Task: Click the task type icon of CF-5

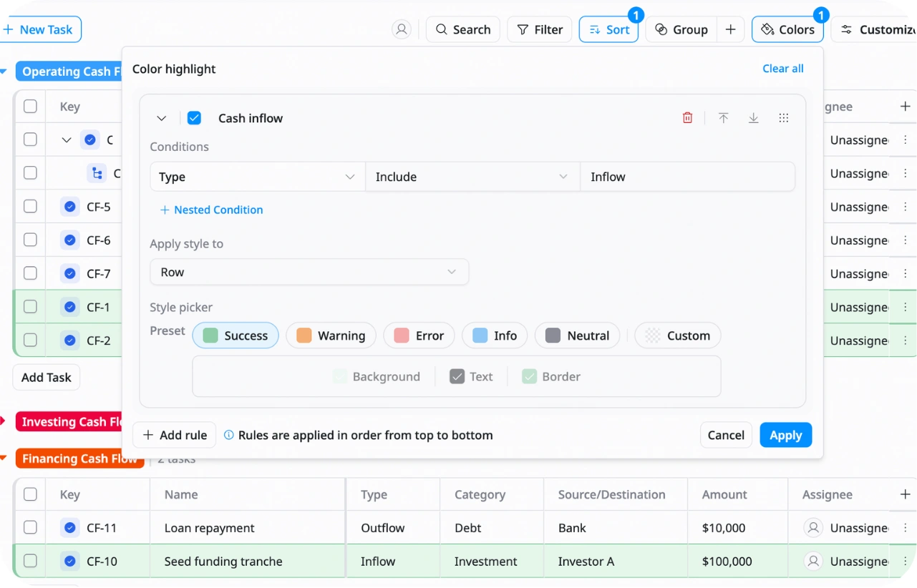Action: tap(70, 207)
